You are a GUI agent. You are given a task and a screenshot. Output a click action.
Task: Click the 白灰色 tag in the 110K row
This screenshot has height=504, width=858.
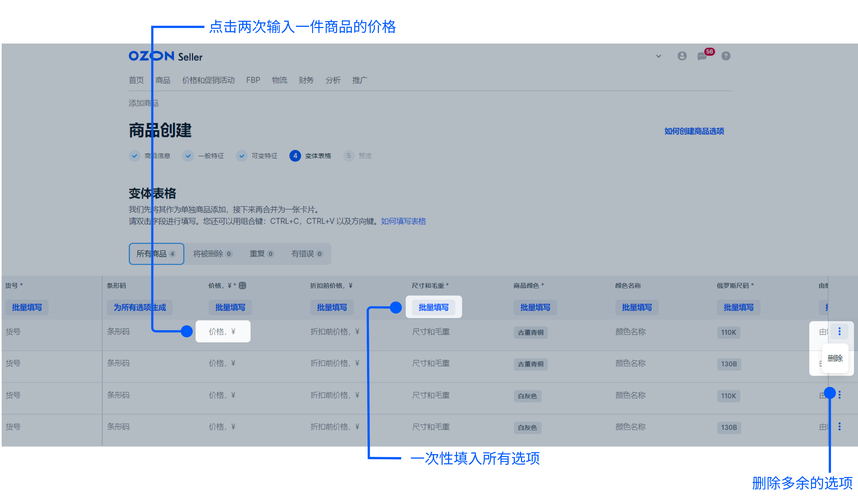527,396
